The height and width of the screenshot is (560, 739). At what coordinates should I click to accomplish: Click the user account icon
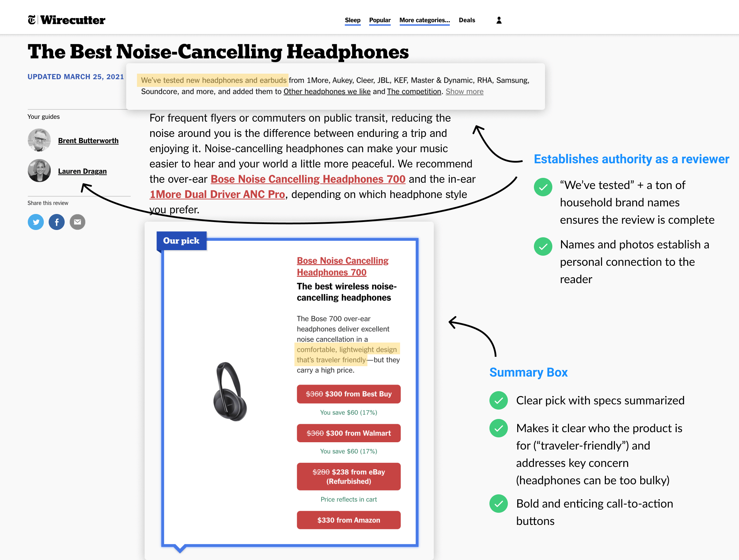[x=499, y=20]
